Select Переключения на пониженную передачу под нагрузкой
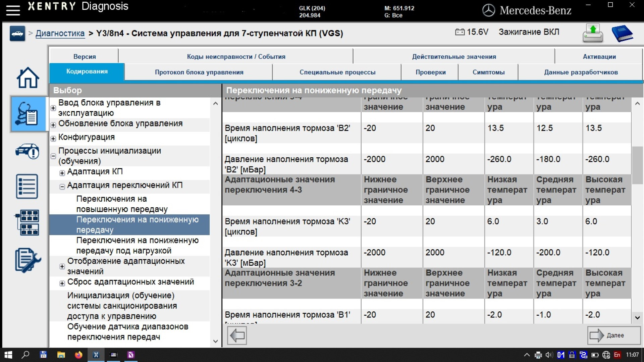This screenshot has height=362, width=644. coord(137,246)
